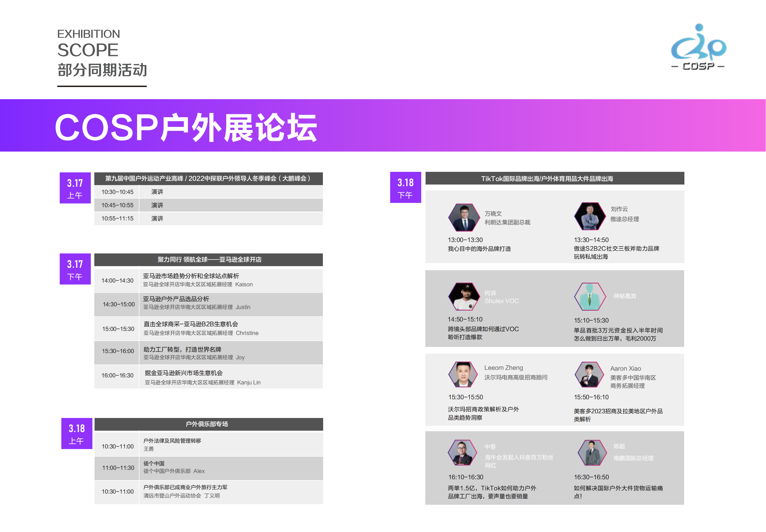Image resolution: width=766 pixels, height=532 pixels.
Task: Open Aaron Xiao's portrait photo
Action: point(590,374)
